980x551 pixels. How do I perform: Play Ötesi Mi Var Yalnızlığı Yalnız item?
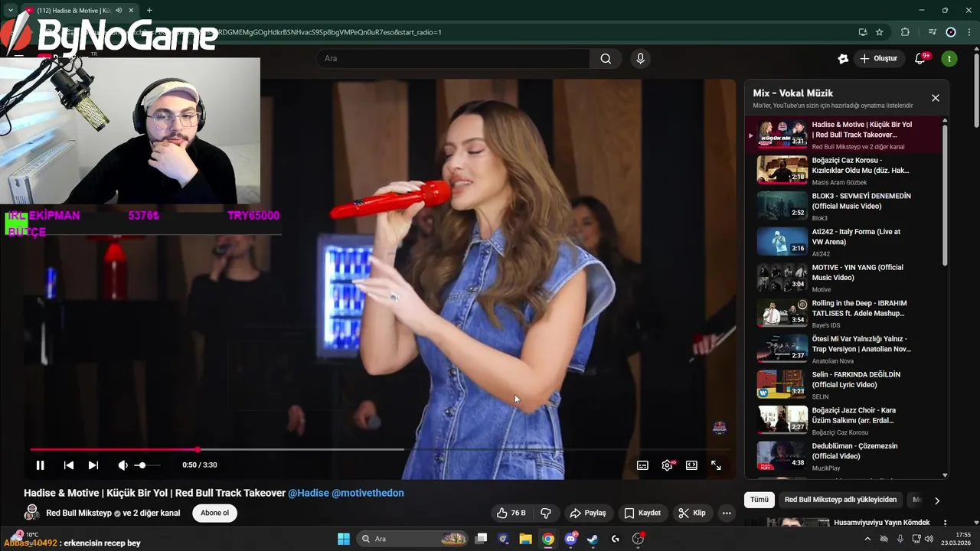844,350
